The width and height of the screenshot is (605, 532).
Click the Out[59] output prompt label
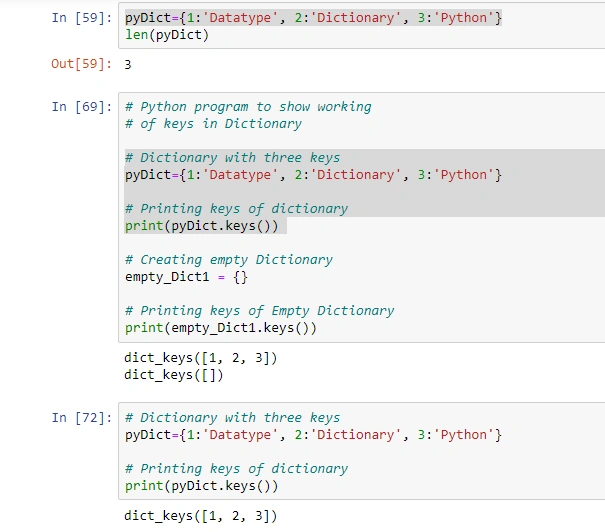81,64
